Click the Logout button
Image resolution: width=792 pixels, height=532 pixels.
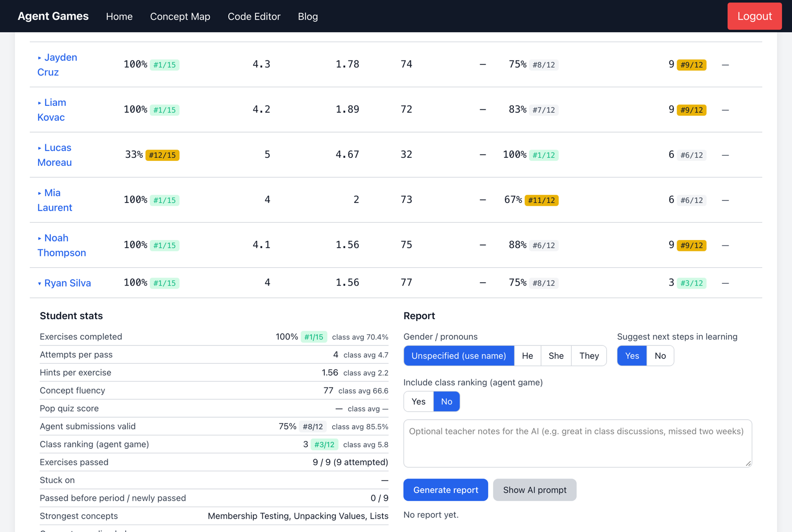[754, 16]
